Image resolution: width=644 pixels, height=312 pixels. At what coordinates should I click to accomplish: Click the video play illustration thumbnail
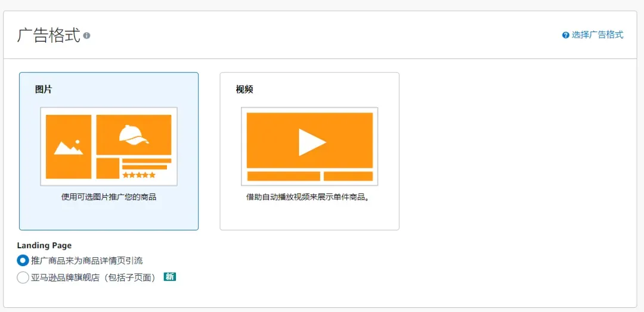click(x=309, y=146)
